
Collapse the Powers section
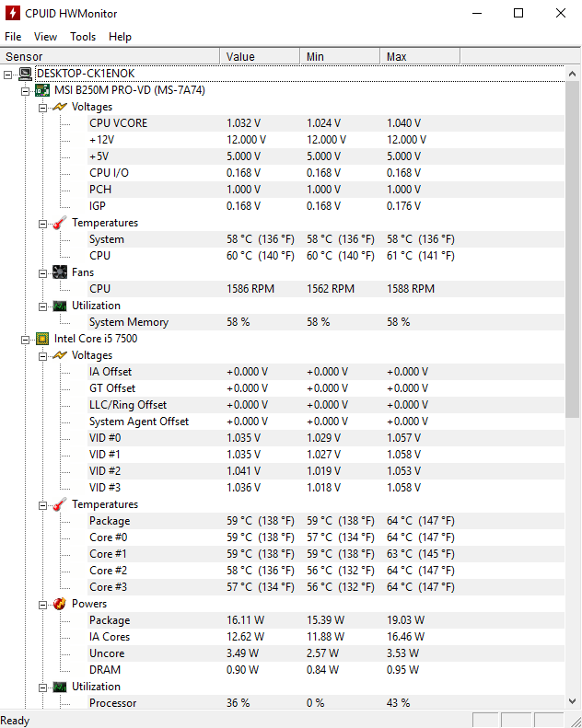tap(42, 605)
